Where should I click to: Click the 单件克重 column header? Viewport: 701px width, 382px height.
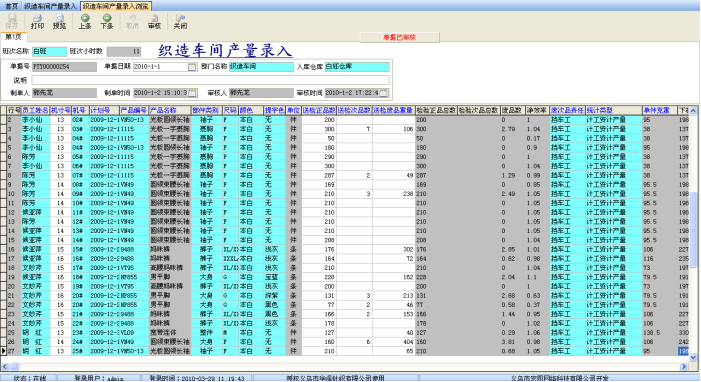[x=659, y=110]
